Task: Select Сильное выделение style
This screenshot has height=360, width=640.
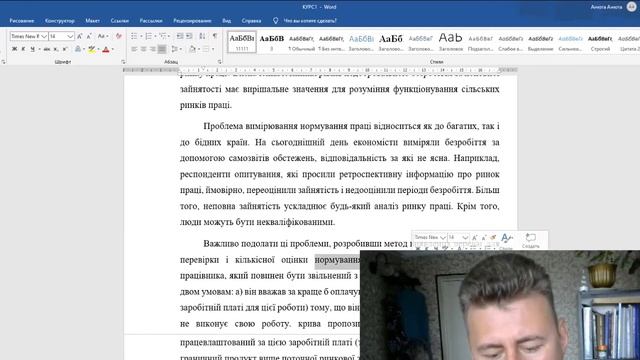Action: pos(570,42)
